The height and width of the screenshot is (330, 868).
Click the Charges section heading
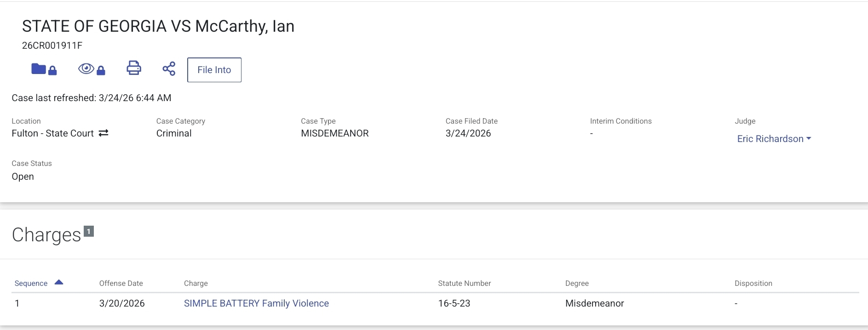46,235
